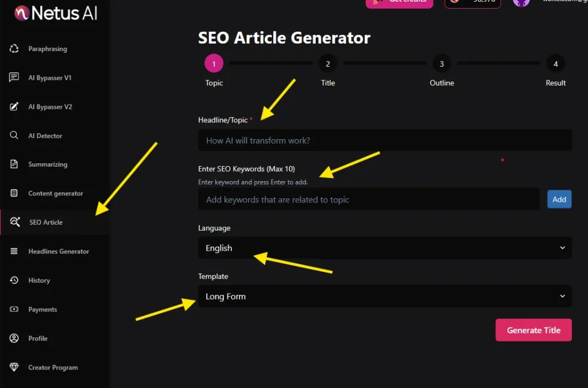Image resolution: width=588 pixels, height=388 pixels.
Task: Jump to the Outline step
Action: click(441, 63)
